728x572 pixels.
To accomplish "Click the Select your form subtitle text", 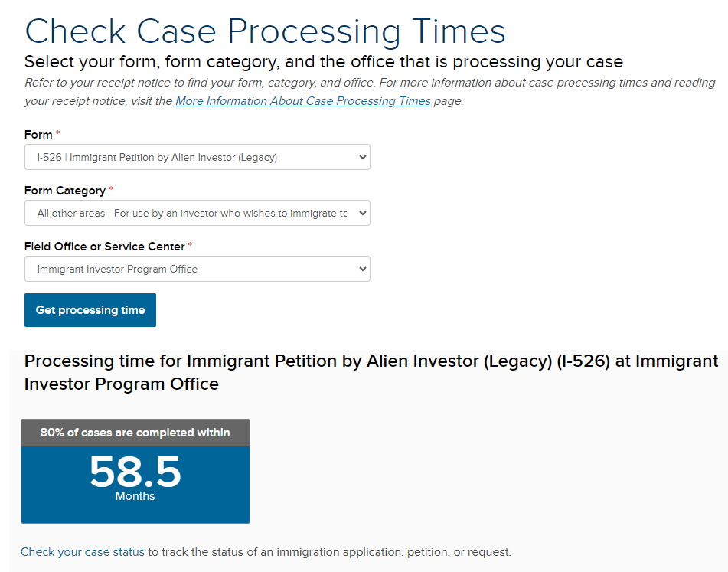I will click(x=323, y=62).
